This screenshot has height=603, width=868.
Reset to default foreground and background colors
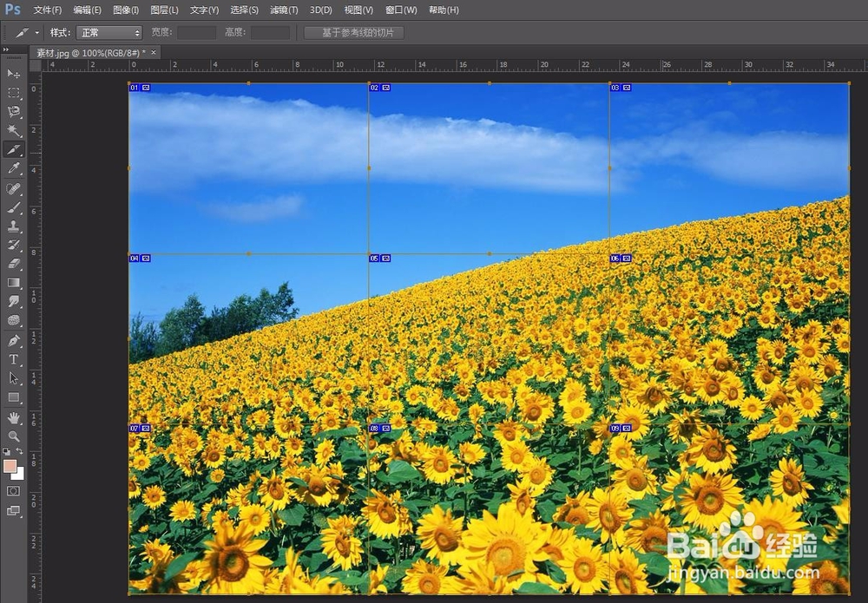7,451
